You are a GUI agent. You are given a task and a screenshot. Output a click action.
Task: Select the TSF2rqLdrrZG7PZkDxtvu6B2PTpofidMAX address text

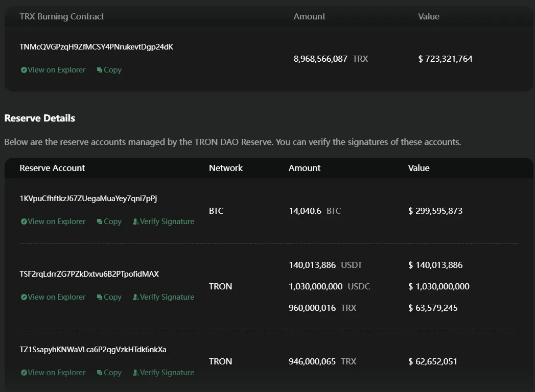[x=89, y=274]
